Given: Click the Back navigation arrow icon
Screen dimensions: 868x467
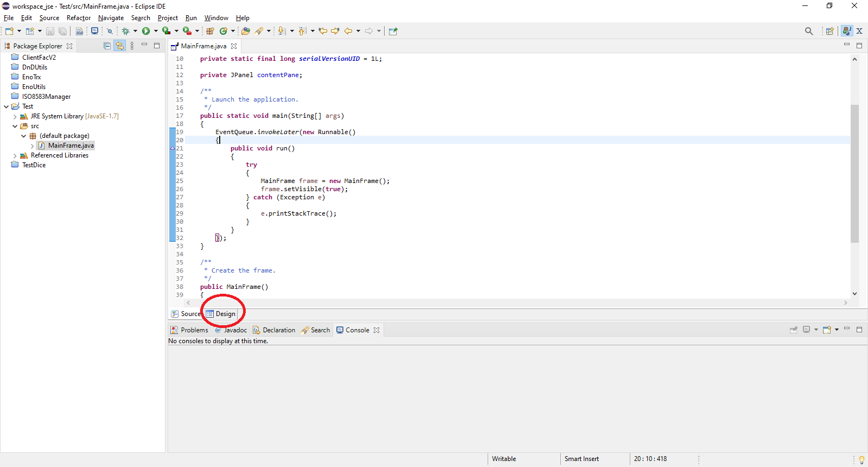Looking at the screenshot, I should (x=348, y=31).
